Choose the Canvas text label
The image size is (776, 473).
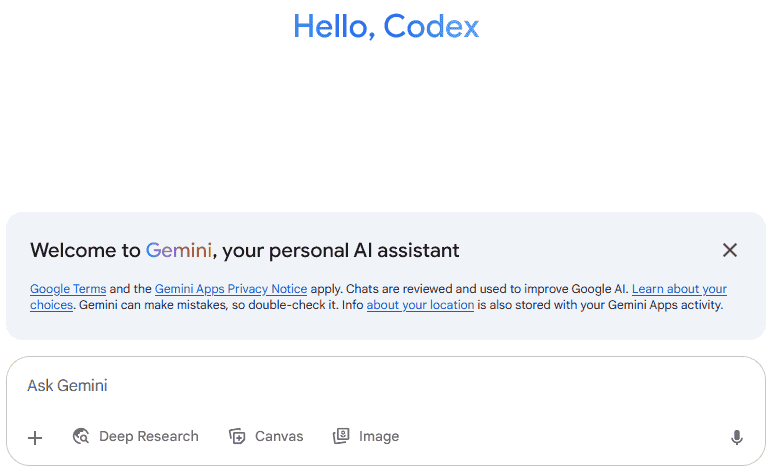point(279,436)
